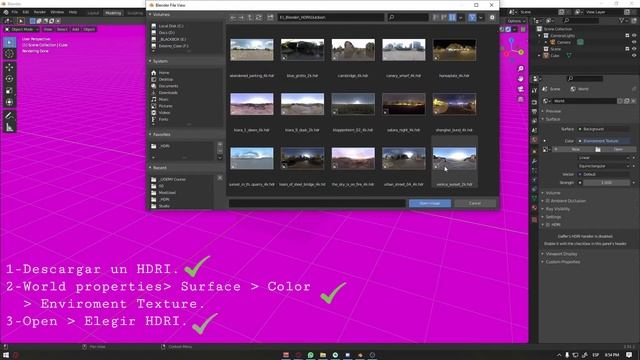Select the abandoned_parking HDR thumbnail
This screenshot has width=640, height=360.
252,50
